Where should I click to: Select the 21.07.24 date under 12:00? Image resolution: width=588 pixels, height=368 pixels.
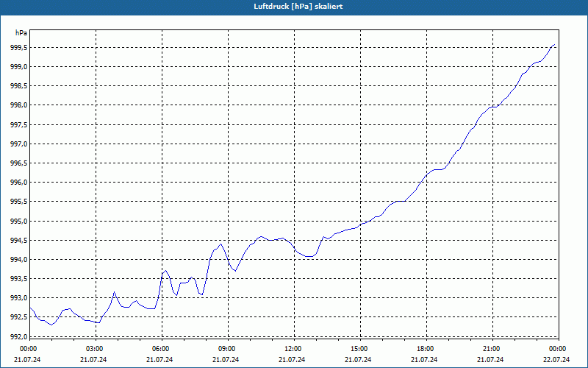[292, 360]
